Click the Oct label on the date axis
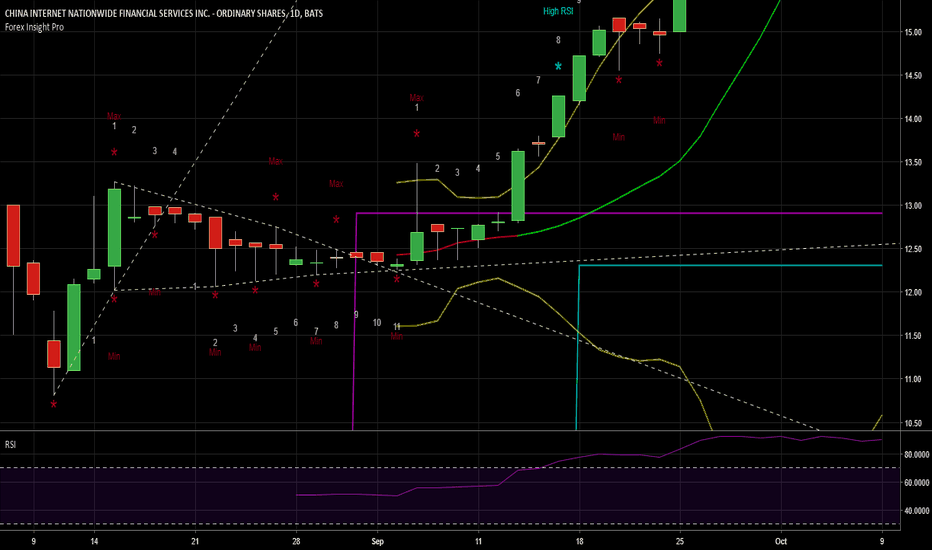 click(781, 542)
